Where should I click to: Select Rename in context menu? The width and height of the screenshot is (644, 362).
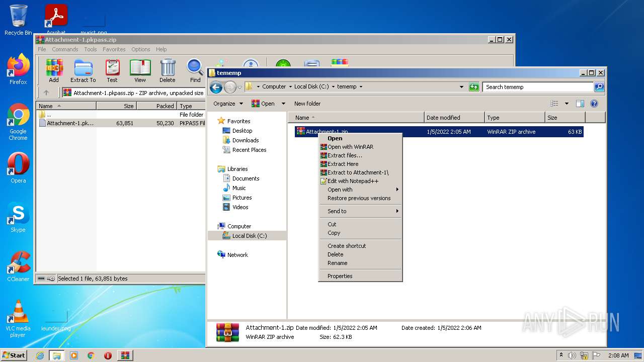click(360, 263)
